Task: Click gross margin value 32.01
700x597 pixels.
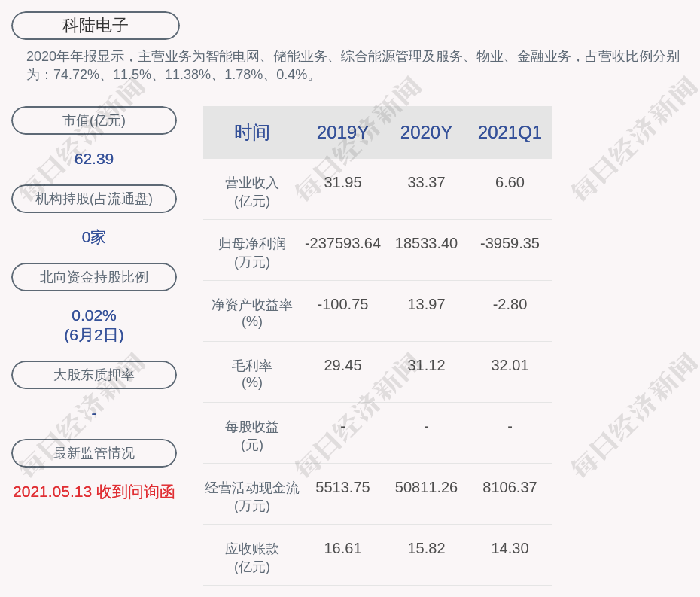Action: point(510,365)
